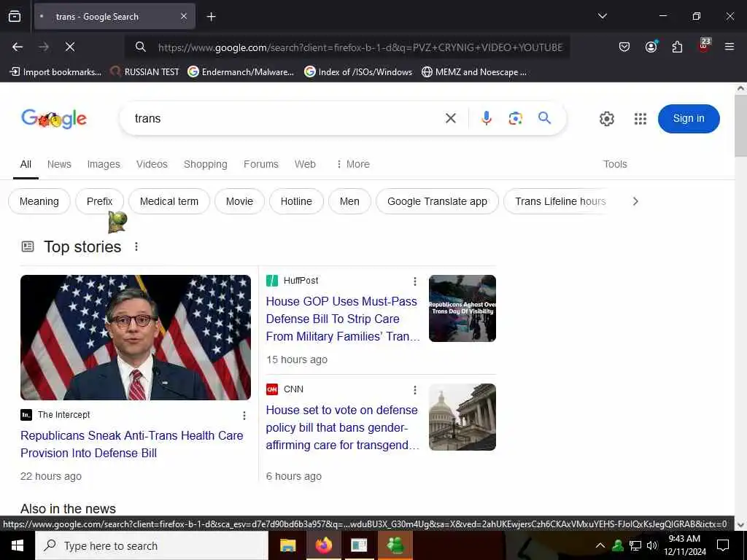Switch to the Web tab
This screenshot has width=747, height=560.
coord(305,164)
